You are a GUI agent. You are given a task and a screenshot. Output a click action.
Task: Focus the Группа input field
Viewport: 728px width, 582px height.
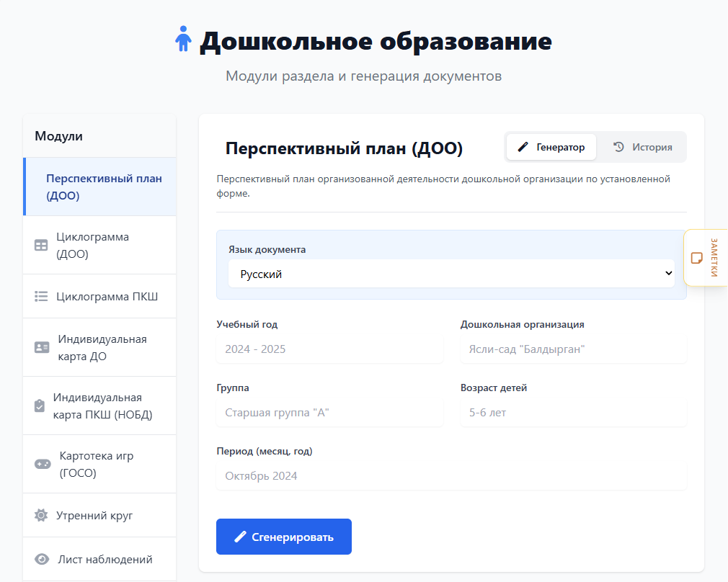click(329, 413)
